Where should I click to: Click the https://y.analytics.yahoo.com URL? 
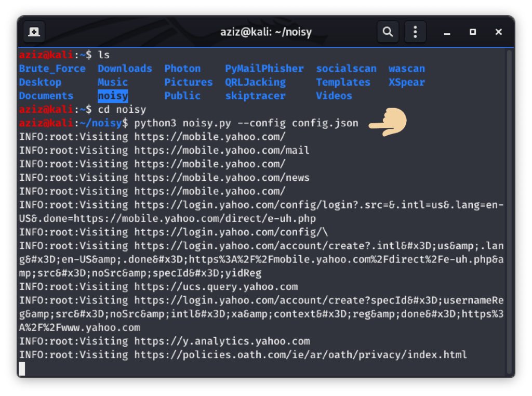click(x=222, y=341)
